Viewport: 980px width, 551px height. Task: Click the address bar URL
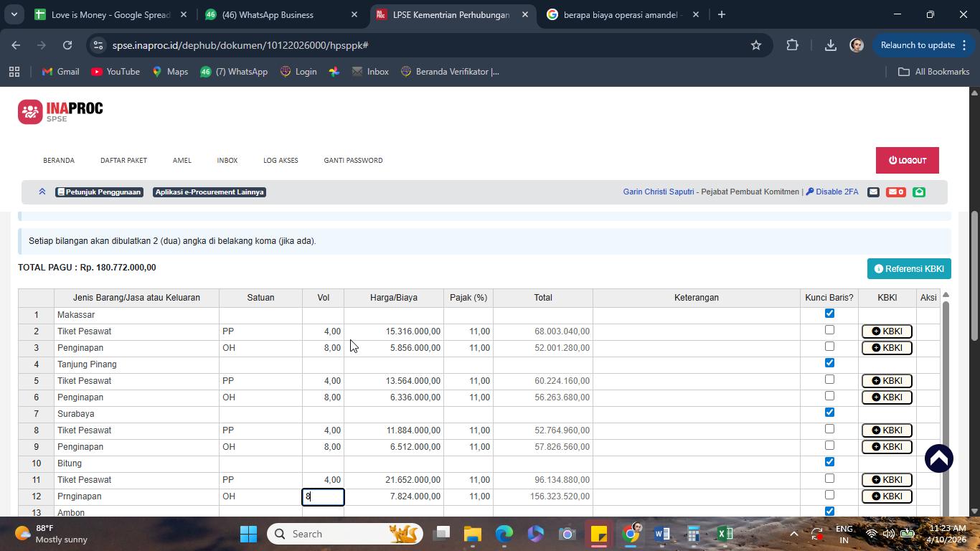tap(240, 45)
